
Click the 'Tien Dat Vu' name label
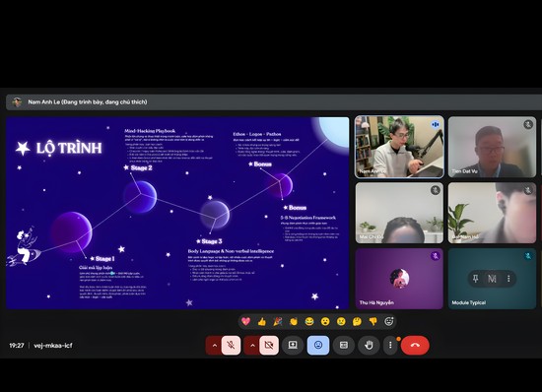click(x=464, y=171)
